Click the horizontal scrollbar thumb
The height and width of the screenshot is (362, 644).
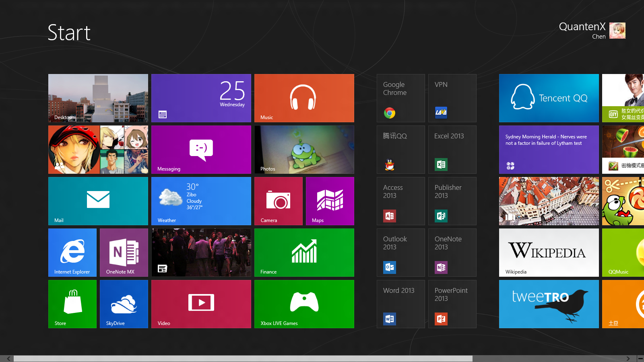tap(243, 358)
